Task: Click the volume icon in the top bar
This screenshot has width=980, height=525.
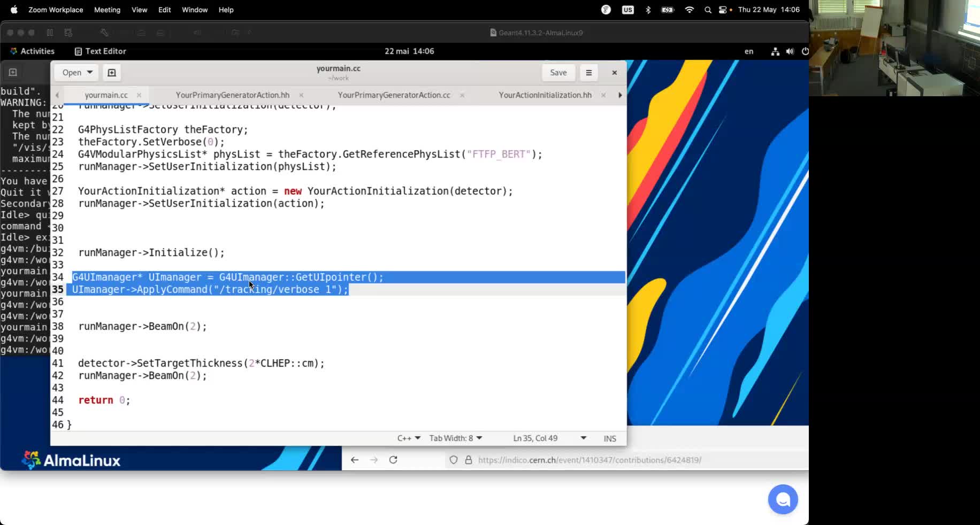Action: (x=791, y=51)
